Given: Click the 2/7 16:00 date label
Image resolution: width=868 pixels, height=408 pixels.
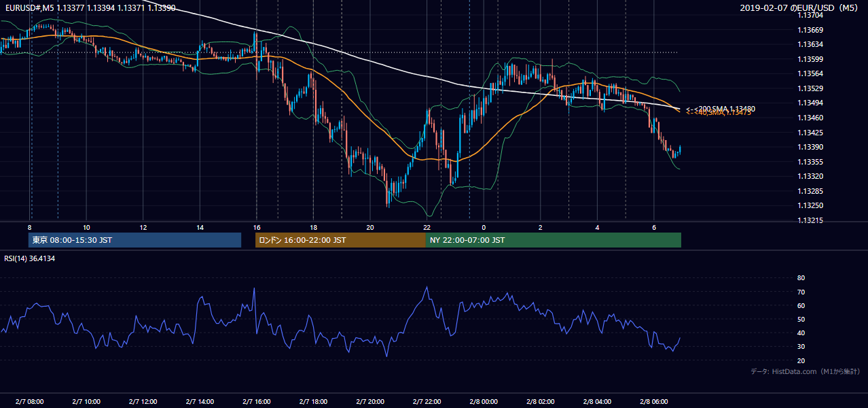Looking at the screenshot, I should 256,402.
